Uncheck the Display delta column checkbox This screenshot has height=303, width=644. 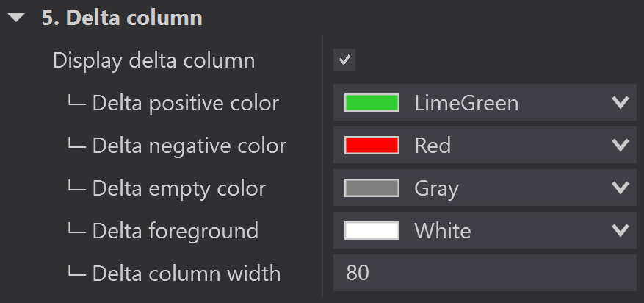click(344, 60)
